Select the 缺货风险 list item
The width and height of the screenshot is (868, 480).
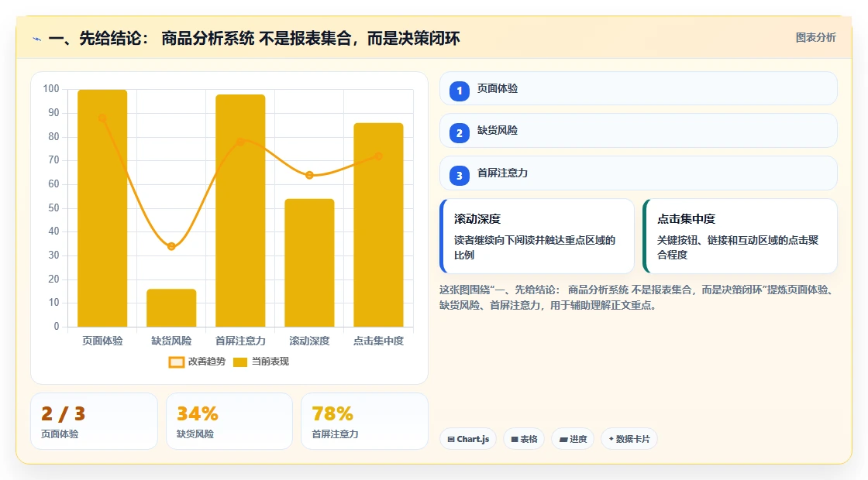(x=639, y=131)
